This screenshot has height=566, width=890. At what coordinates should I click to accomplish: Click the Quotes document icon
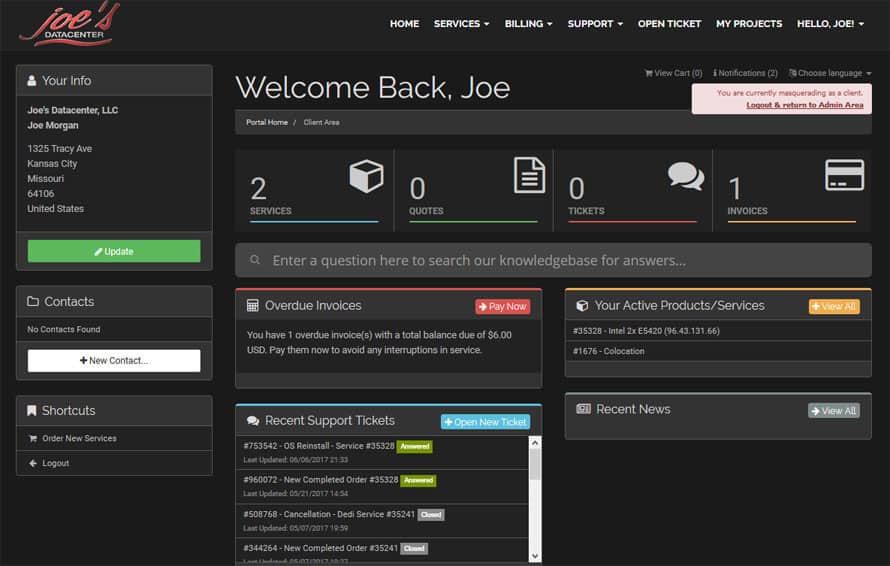530,175
